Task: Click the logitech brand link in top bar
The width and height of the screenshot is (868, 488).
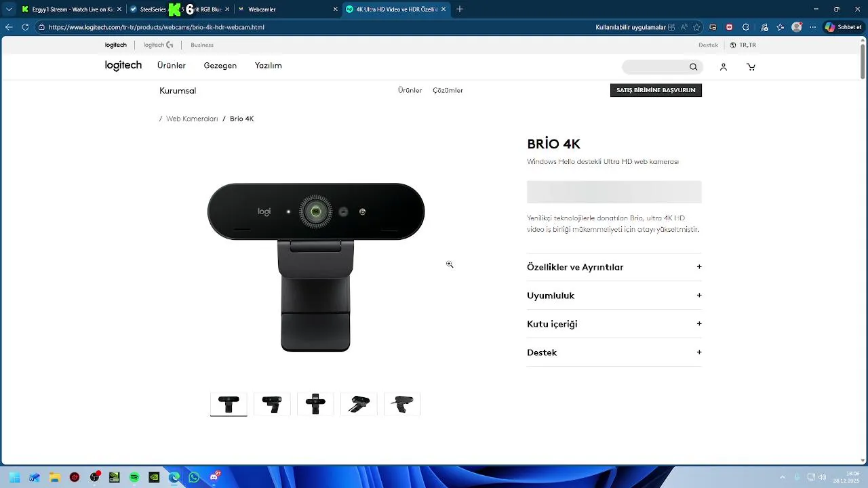Action: tap(115, 45)
